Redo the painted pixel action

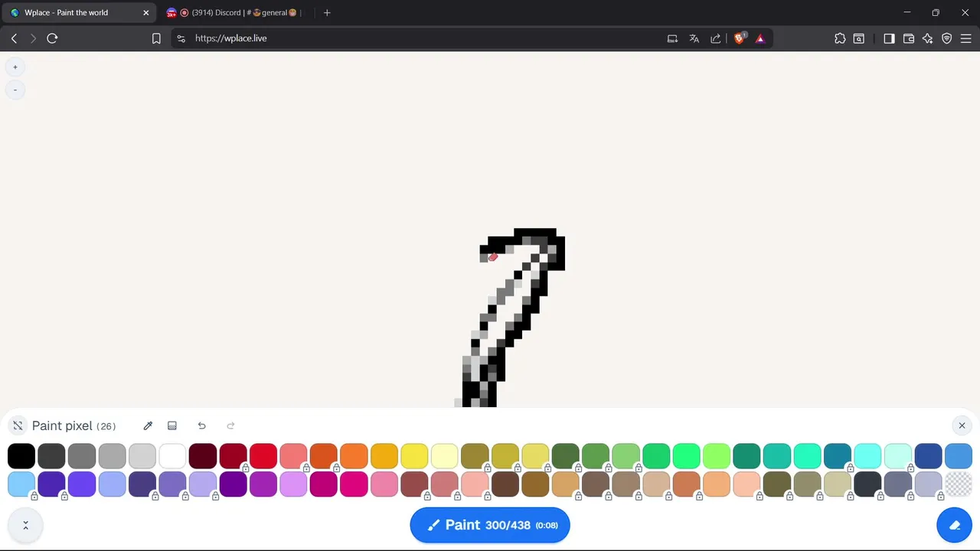[x=230, y=425]
